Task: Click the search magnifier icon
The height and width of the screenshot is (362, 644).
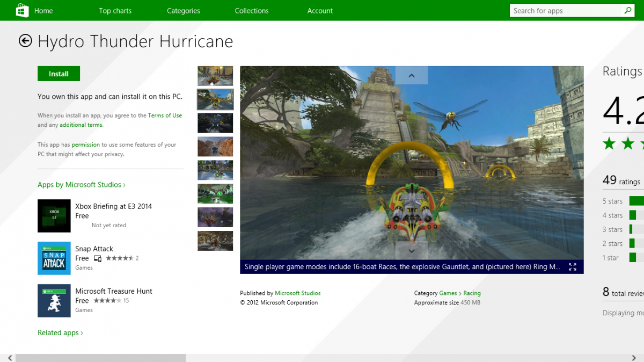Action: [x=627, y=10]
